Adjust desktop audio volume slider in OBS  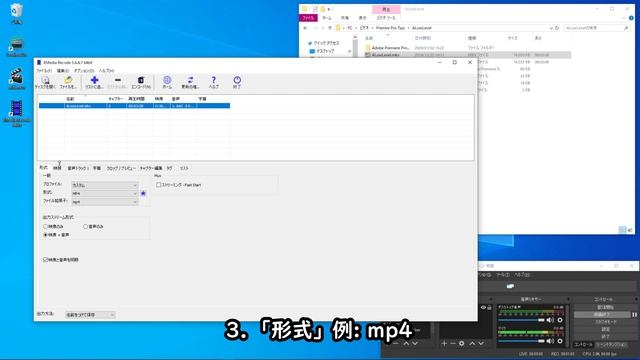click(x=522, y=320)
